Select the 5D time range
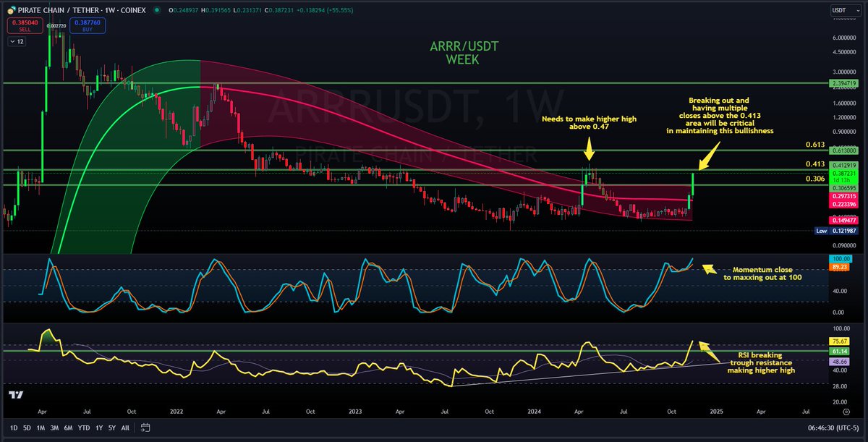 coord(27,427)
